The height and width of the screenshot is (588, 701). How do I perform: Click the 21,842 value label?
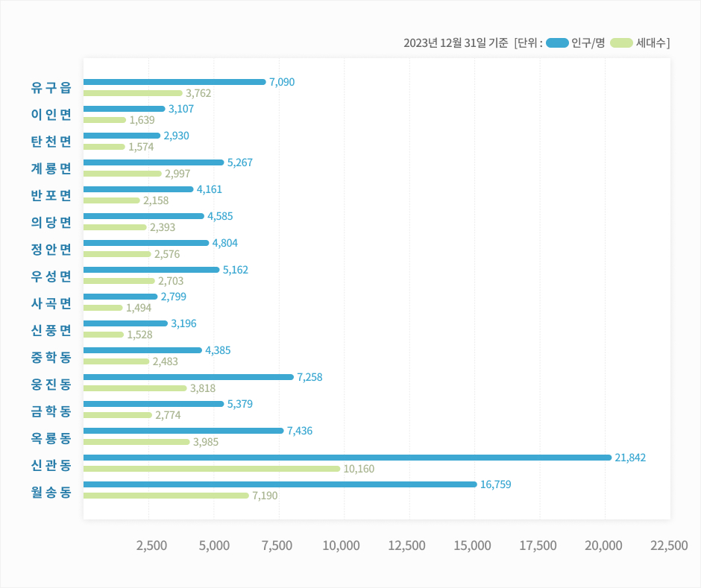tap(630, 458)
